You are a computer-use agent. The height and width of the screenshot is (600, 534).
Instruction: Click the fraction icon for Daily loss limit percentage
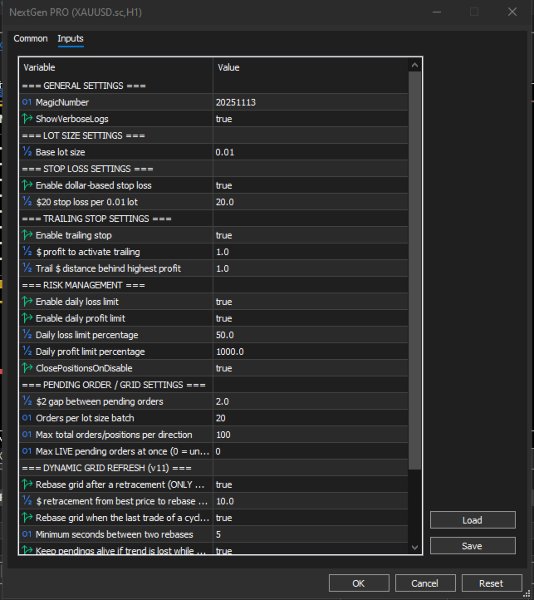point(27,334)
